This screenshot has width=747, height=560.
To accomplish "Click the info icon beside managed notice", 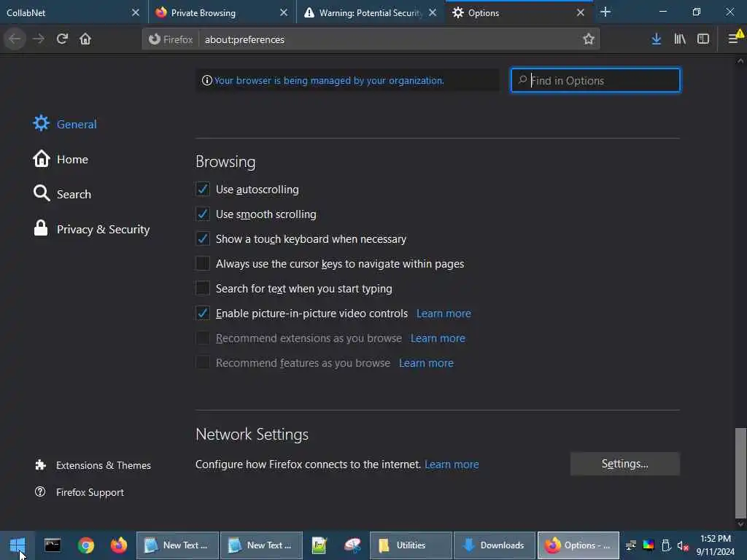I will (206, 80).
